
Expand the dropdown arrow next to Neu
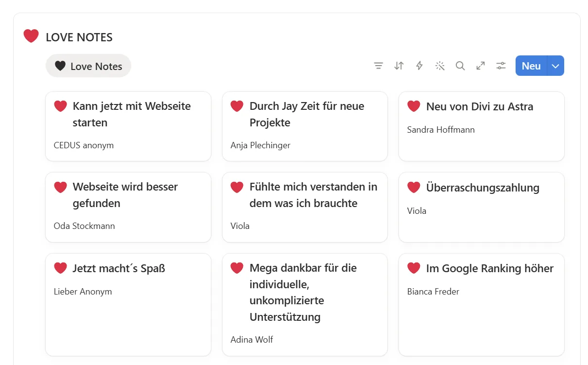(556, 66)
